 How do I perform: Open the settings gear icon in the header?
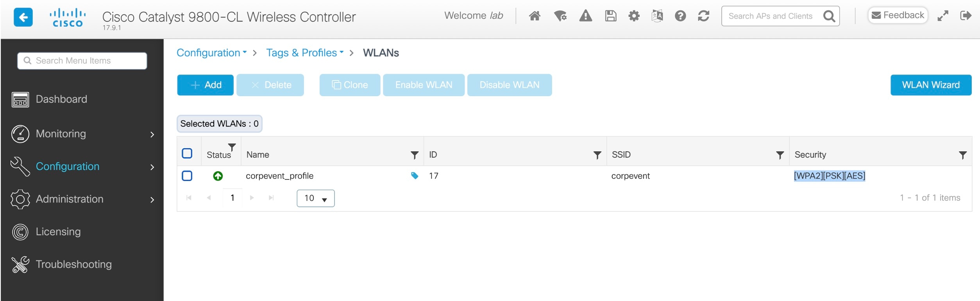tap(634, 16)
